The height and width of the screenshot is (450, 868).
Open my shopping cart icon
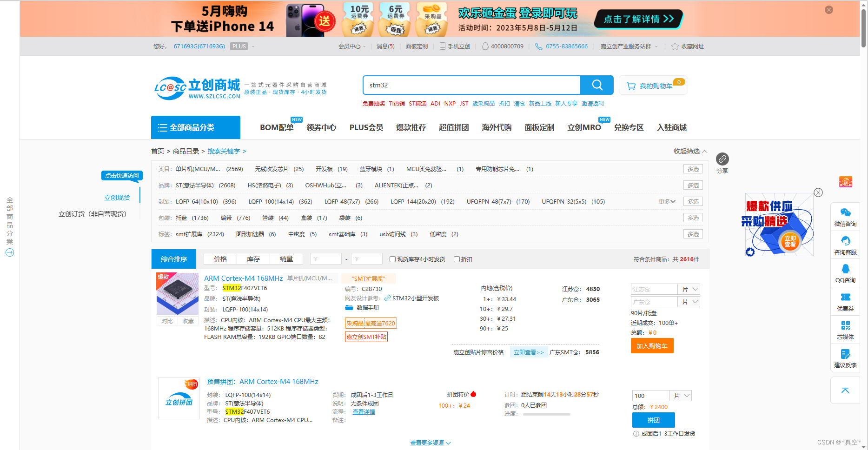coord(631,86)
